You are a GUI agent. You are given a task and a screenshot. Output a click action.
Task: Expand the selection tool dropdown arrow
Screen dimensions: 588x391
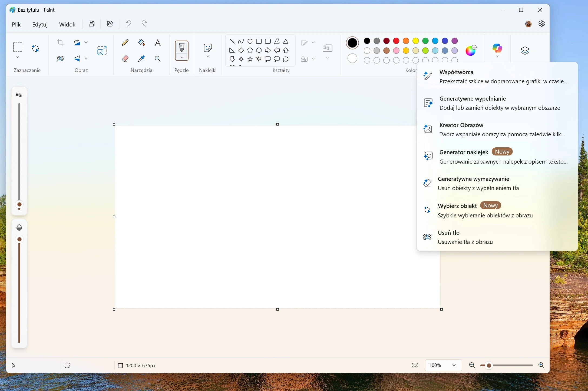click(18, 57)
